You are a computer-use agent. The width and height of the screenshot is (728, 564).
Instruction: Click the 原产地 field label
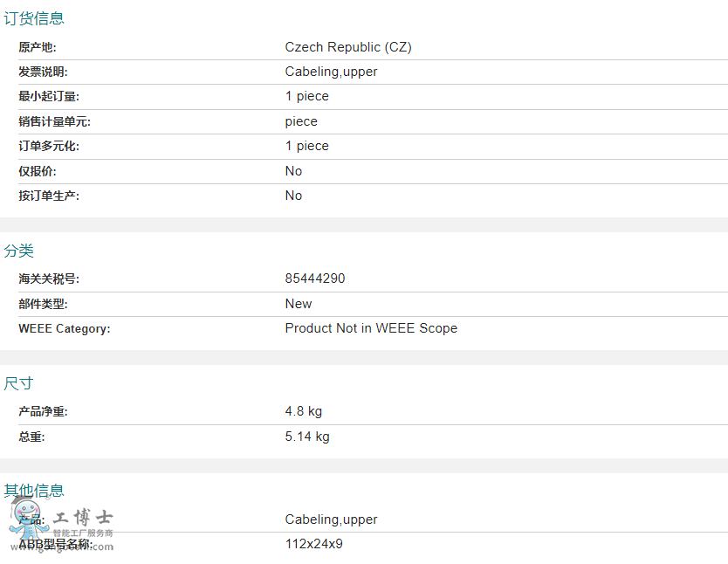click(x=38, y=47)
